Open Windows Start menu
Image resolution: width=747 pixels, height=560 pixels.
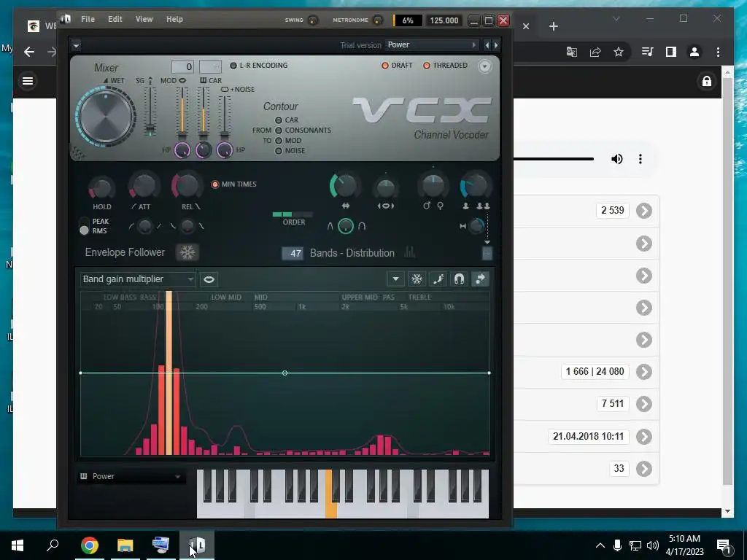click(18, 545)
